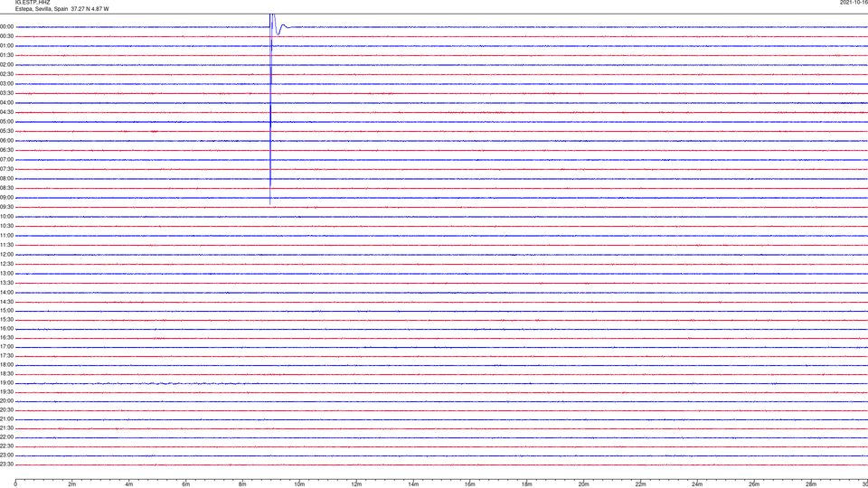The width and height of the screenshot is (868, 488).
Task: Select the 22:00 trace time label
Action: (x=6, y=437)
